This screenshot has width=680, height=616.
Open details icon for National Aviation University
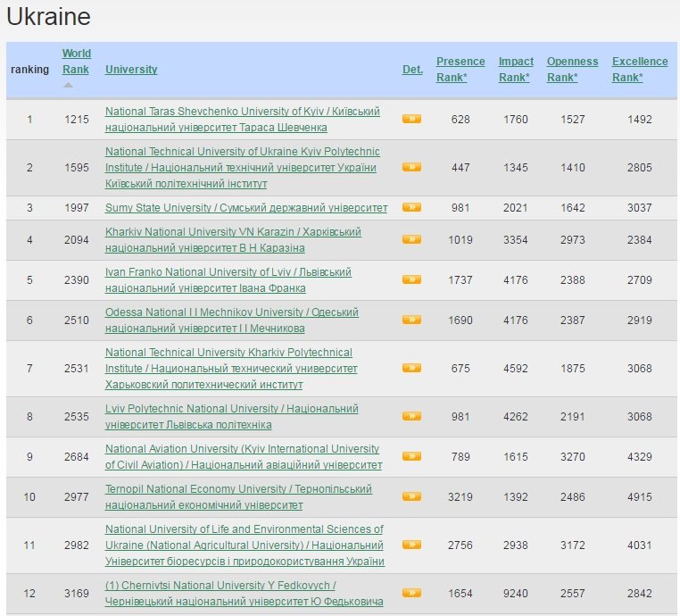tap(411, 457)
